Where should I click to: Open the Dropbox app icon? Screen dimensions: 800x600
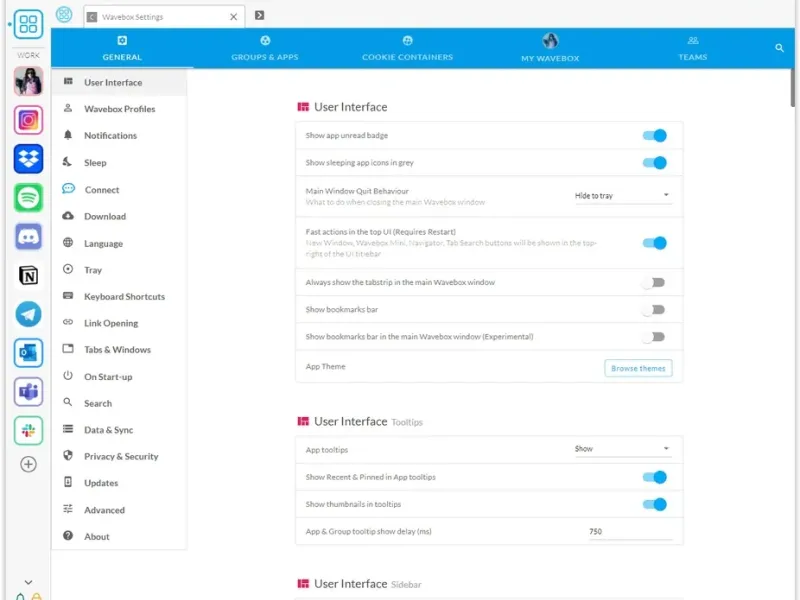tap(28, 159)
